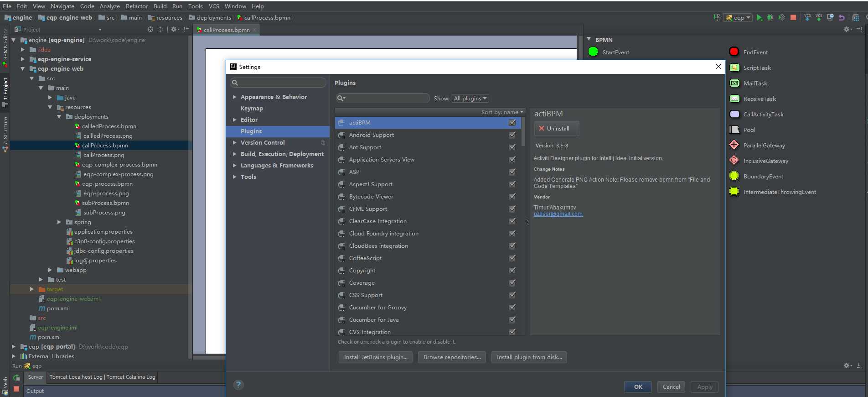Uncheck the actiBPM plugin checkbox
Image resolution: width=868 pixels, height=397 pixels.
(x=512, y=122)
